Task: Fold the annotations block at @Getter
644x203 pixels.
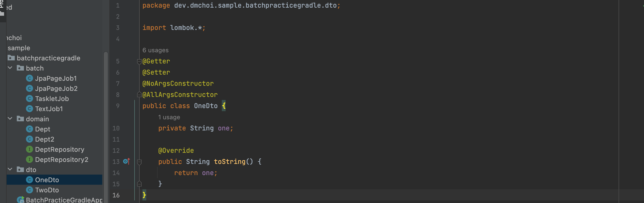Action: 139,61
